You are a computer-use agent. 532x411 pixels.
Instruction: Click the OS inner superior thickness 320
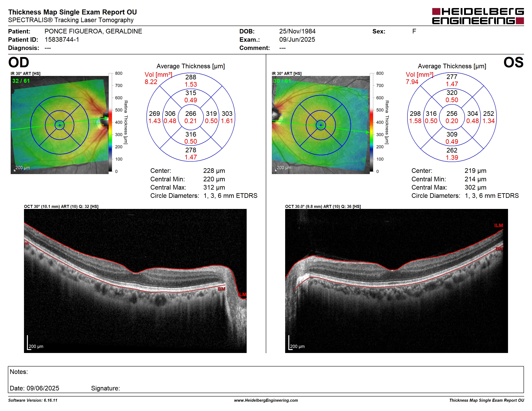(452, 92)
